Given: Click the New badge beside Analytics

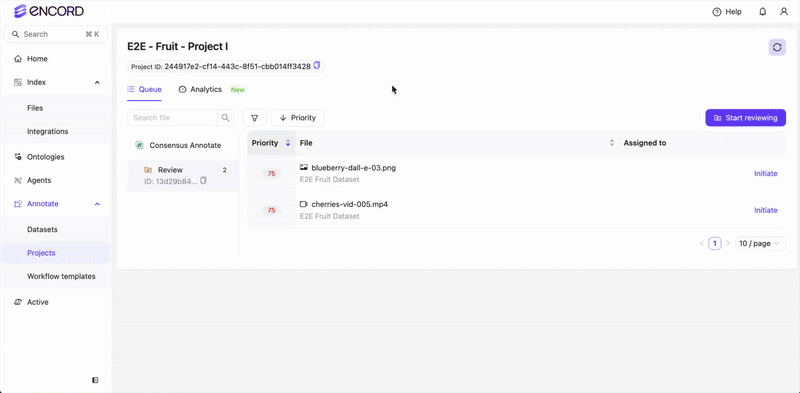Looking at the screenshot, I should 238,90.
